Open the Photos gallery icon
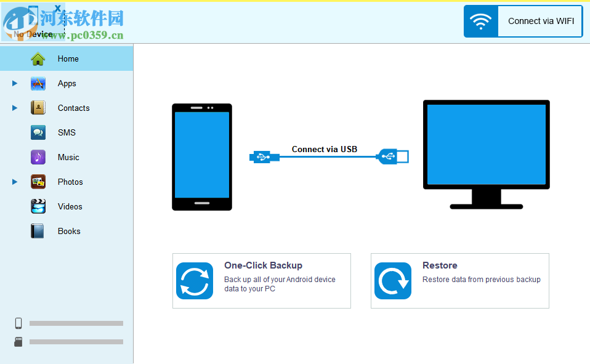Screen dimensions: 590x364 [38, 182]
